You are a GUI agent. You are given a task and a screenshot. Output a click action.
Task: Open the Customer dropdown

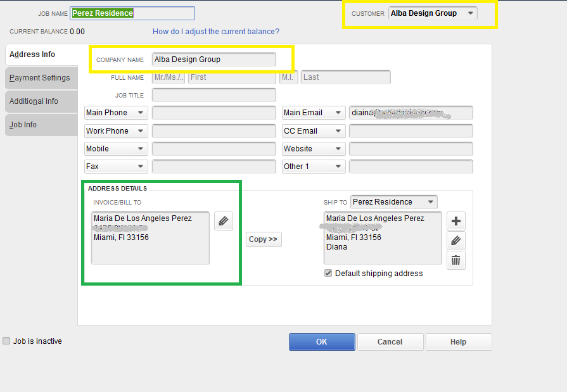click(433, 13)
